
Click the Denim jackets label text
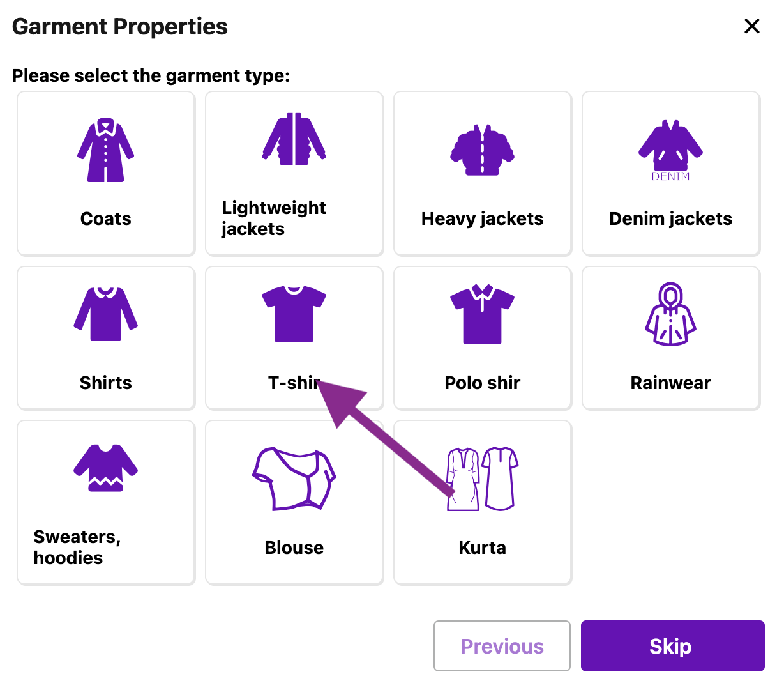coord(670,218)
